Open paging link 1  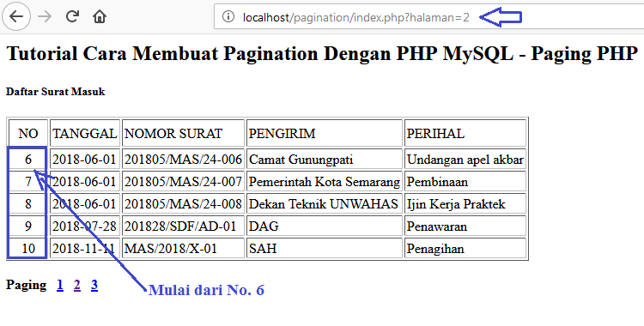60,285
